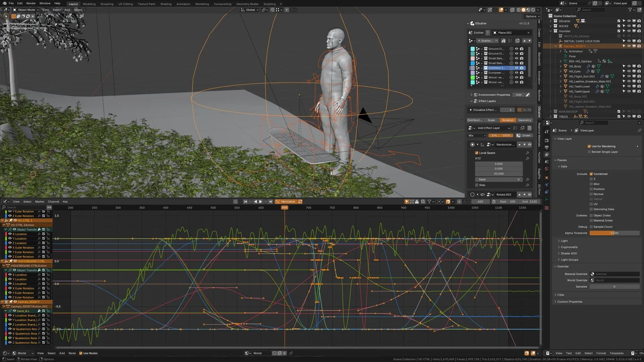The height and width of the screenshot is (362, 644).
Task: Hide the European scatter layer in viewport
Action: point(517,73)
